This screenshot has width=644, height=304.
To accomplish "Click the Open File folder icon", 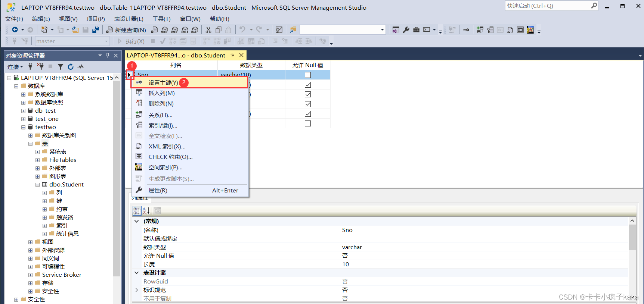I will [x=75, y=30].
